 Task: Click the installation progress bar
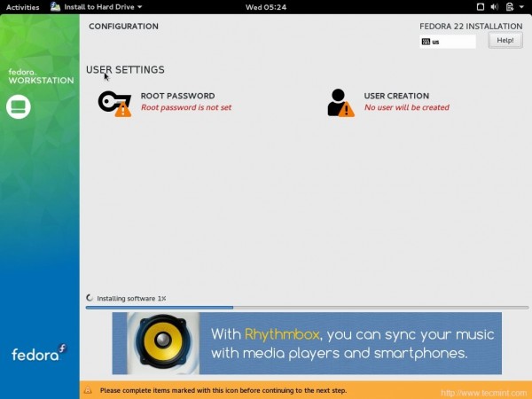tap(307, 308)
